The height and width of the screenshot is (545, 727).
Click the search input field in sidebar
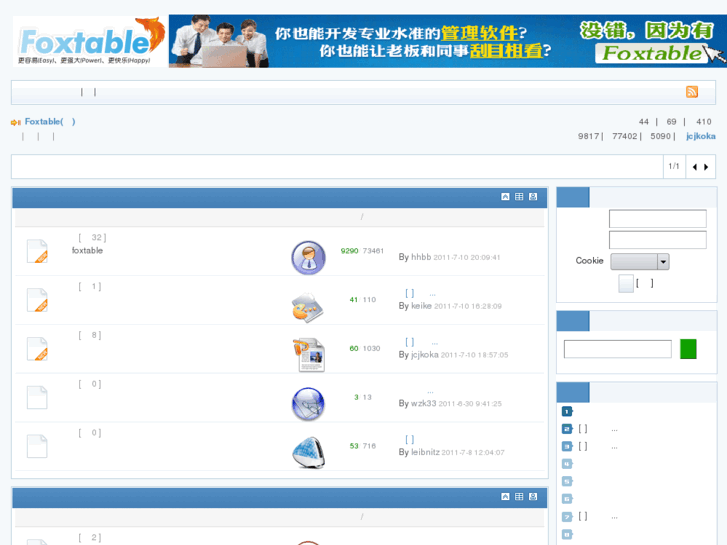pos(618,349)
